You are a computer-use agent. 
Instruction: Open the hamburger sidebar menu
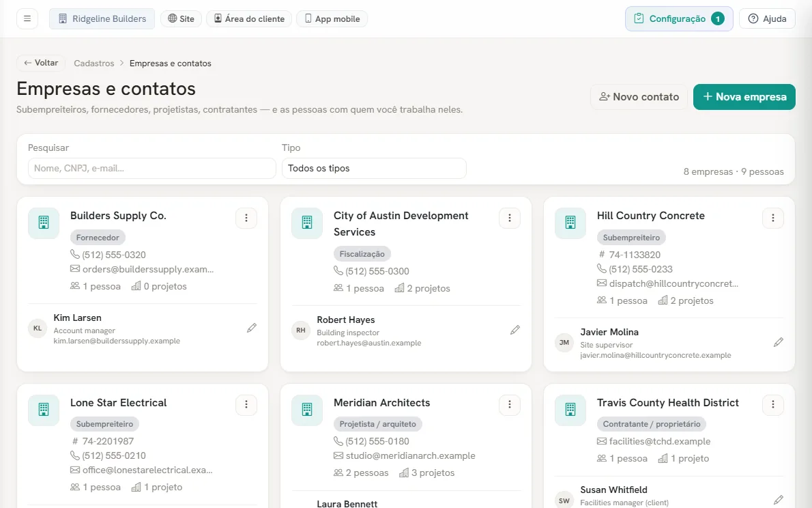coord(27,18)
